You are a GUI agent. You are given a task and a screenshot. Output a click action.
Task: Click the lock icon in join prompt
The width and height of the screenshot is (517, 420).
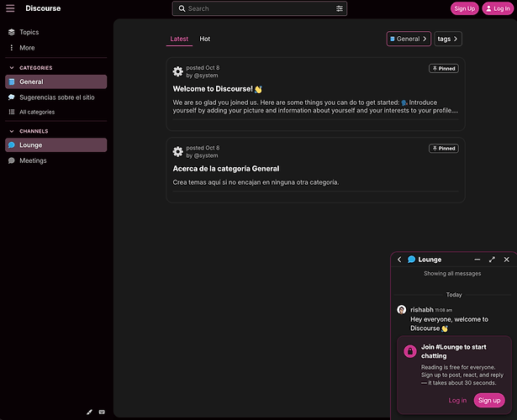tap(410, 351)
